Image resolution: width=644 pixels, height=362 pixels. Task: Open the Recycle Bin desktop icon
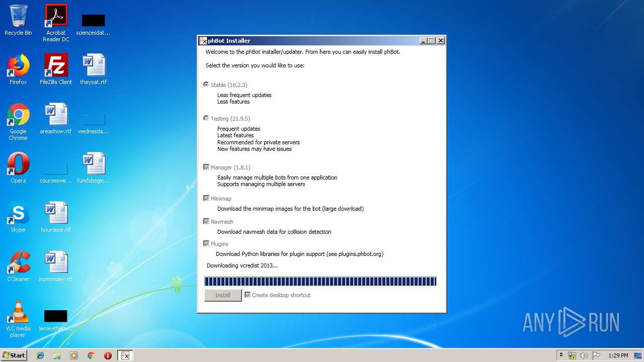click(x=18, y=20)
